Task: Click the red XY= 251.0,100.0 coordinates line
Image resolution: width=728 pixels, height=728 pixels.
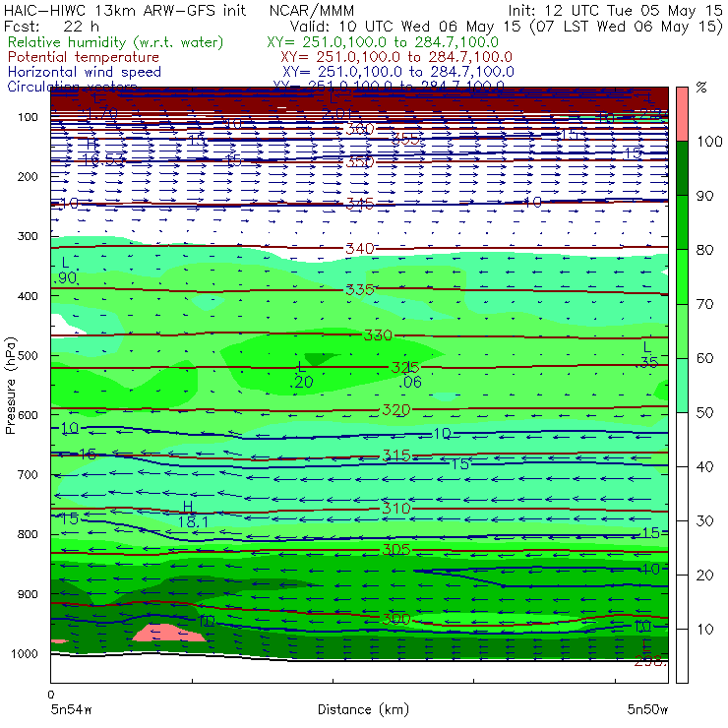Action: [396, 57]
